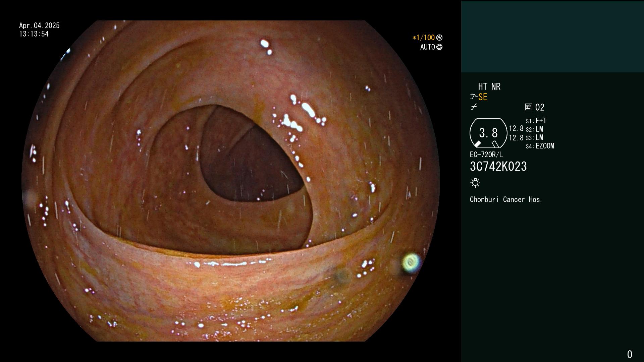Click the outlined channel marker in scope diagram
The height and width of the screenshot is (362, 644).
495,144
